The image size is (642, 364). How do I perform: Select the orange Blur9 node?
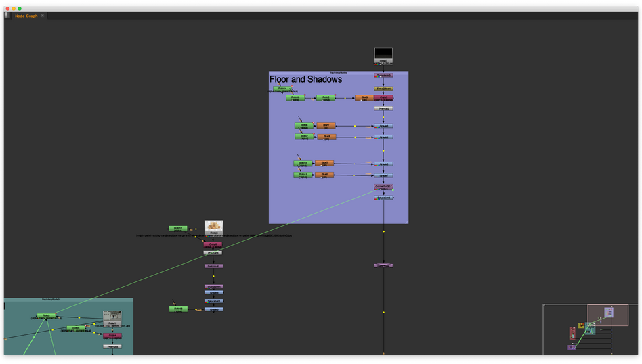(364, 98)
